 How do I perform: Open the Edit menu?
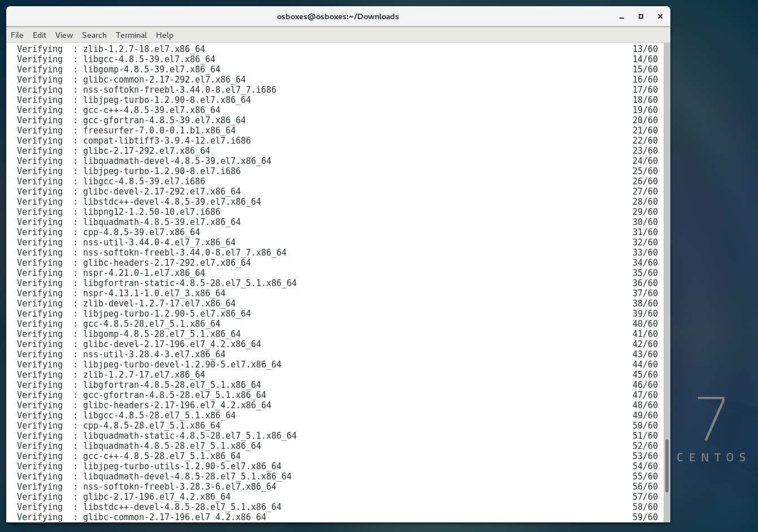[x=40, y=35]
